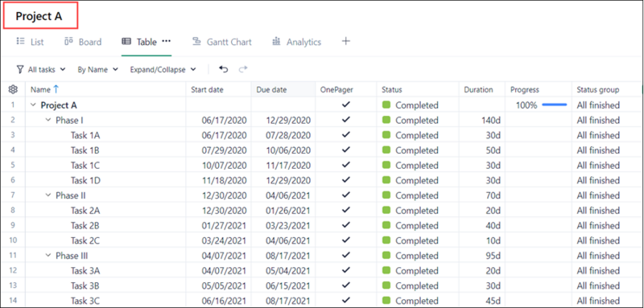This screenshot has width=644, height=308.
Task: Toggle OnePager checkmark for Task 1D
Action: pos(346,180)
